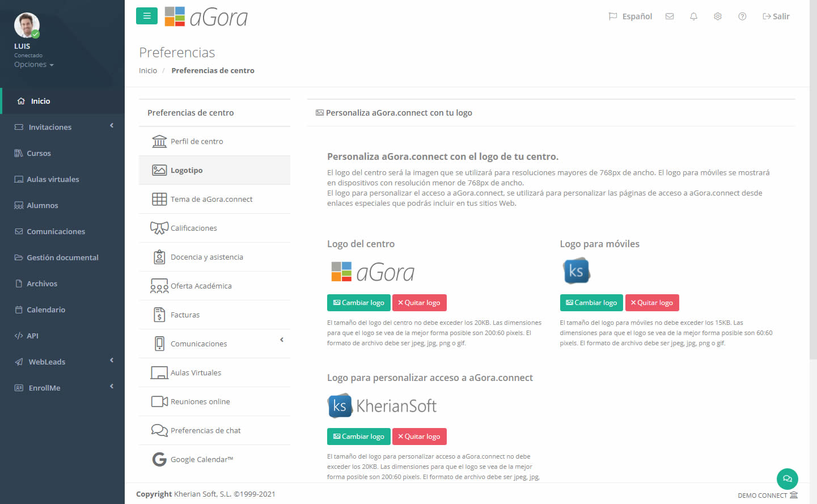This screenshot has width=817, height=504.
Task: Click the Comunicaciones phone icon in preferences
Action: pyautogui.click(x=159, y=344)
